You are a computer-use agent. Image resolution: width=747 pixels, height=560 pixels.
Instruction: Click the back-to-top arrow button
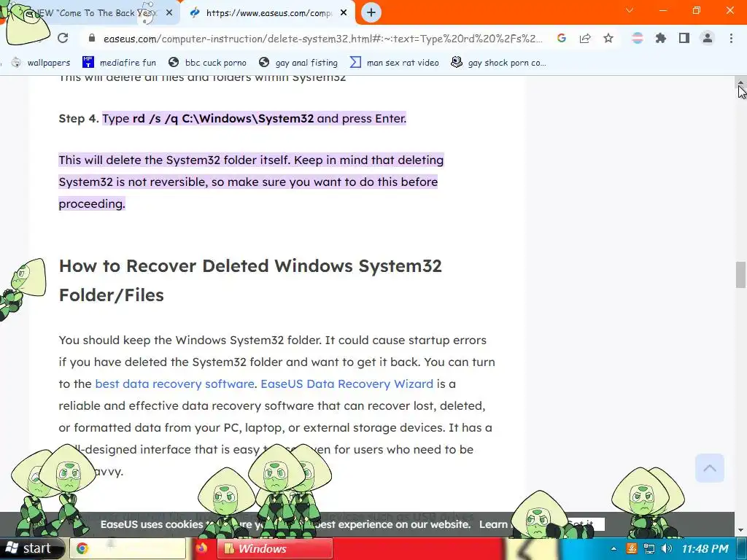point(709,468)
